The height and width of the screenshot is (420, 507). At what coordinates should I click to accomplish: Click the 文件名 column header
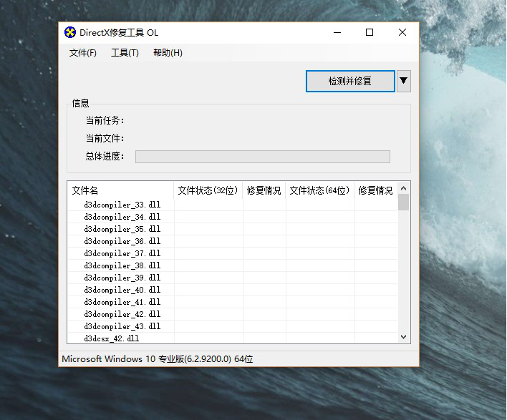coord(85,190)
